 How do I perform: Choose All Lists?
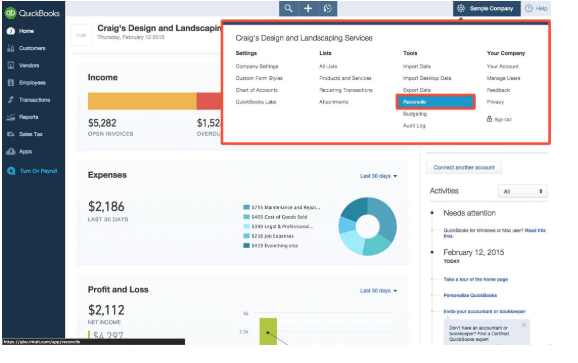328,66
